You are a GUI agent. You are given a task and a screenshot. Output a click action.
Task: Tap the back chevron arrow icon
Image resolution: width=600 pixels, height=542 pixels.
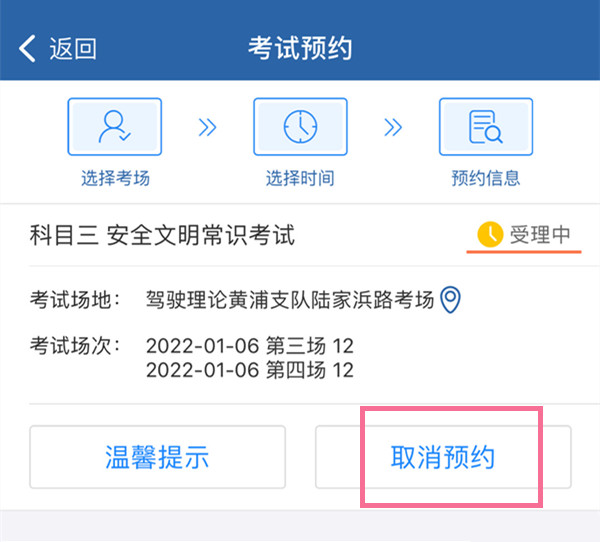27,47
